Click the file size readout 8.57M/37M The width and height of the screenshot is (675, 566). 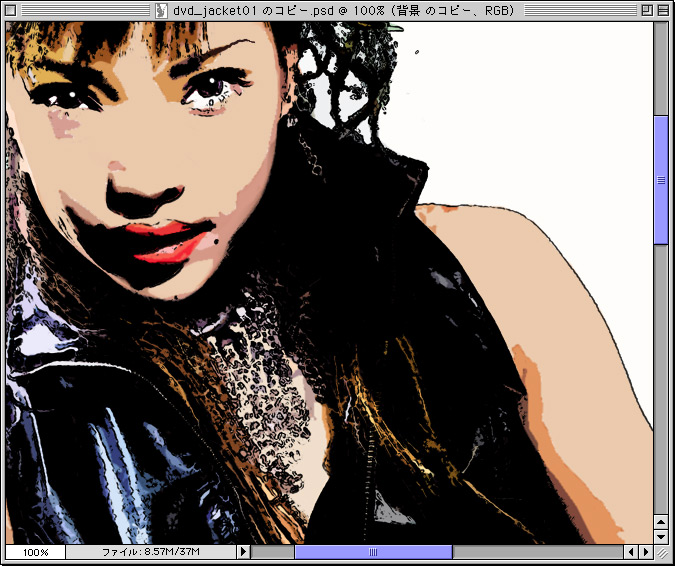[x=150, y=552]
